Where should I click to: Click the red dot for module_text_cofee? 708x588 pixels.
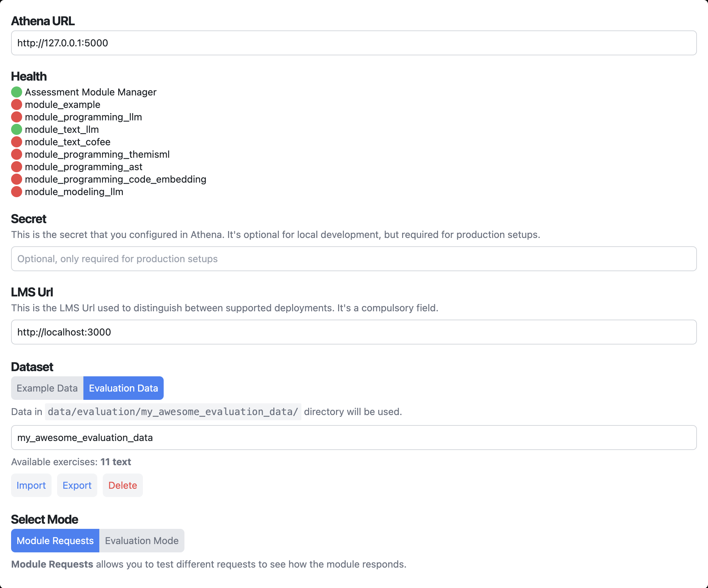click(16, 141)
